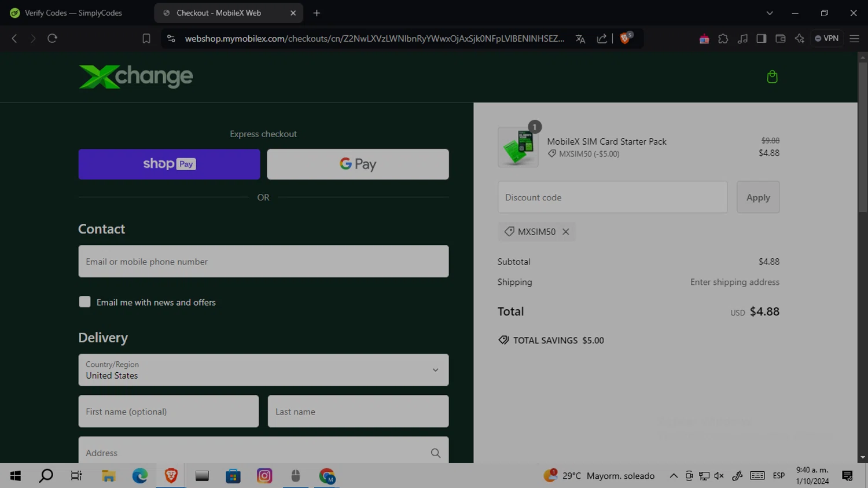
Task: Select the Checkout - MobileX Web tab
Action: click(x=229, y=13)
